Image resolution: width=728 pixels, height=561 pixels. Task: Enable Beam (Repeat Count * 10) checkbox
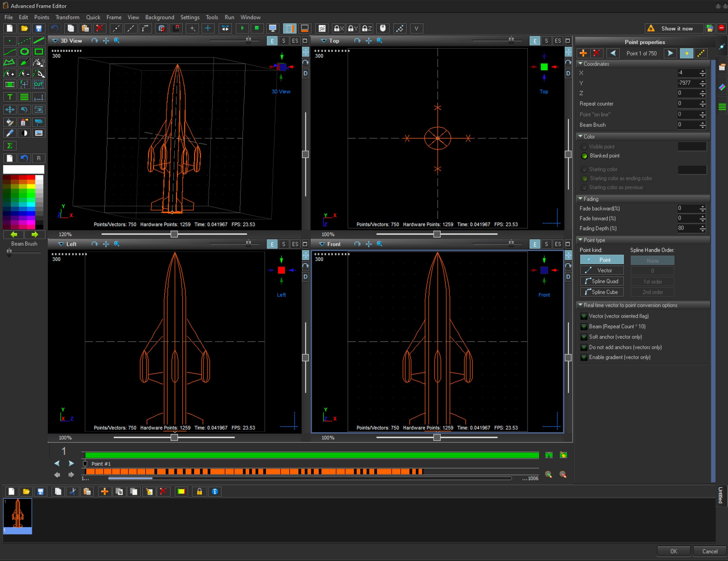584,326
